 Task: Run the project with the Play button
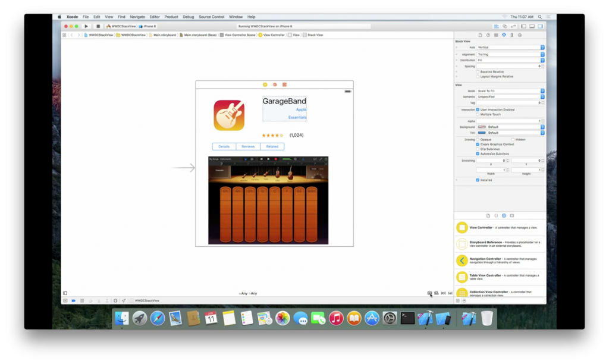click(x=86, y=26)
